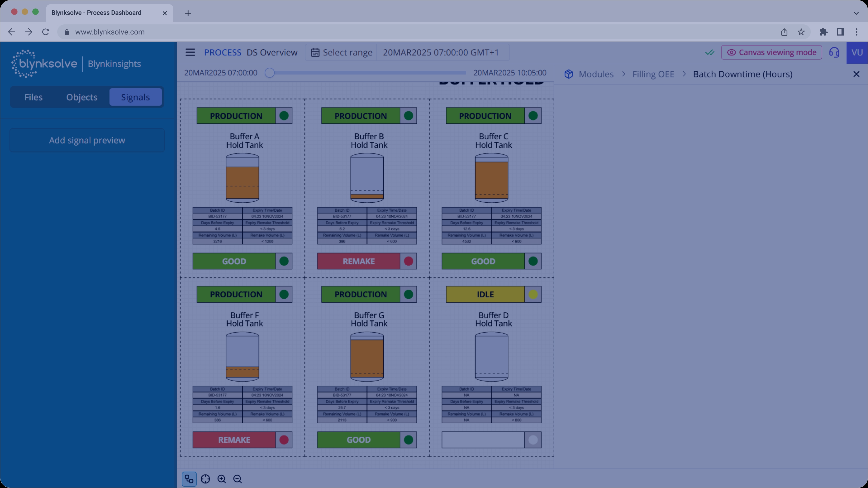Switch to the Objects tab
Screen dimensions: 868x488
click(82, 97)
